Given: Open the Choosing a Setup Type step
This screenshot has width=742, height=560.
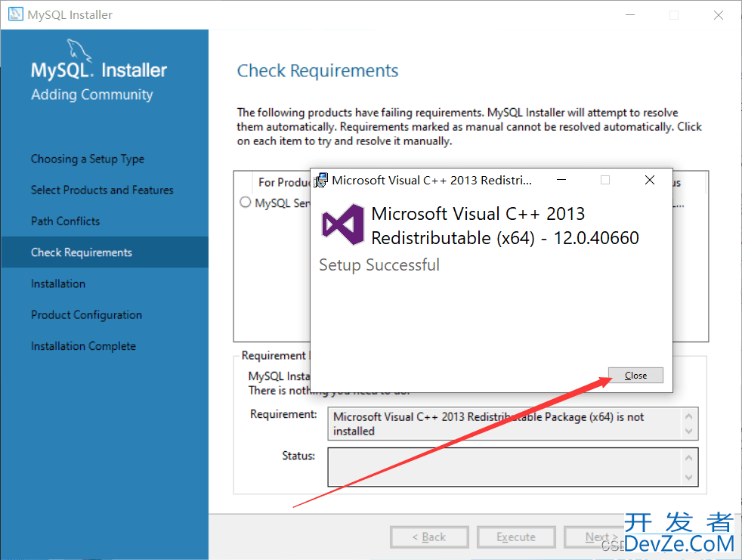Looking at the screenshot, I should 88,159.
